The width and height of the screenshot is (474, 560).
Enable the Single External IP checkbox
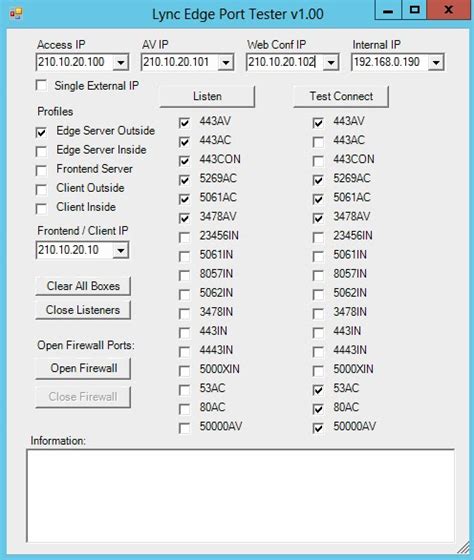coord(41,85)
